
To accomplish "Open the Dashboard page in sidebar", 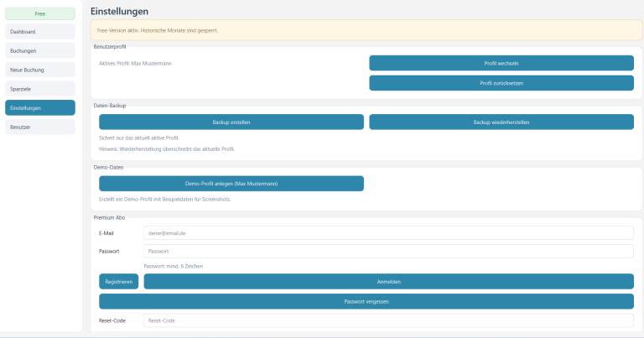I will (x=40, y=32).
